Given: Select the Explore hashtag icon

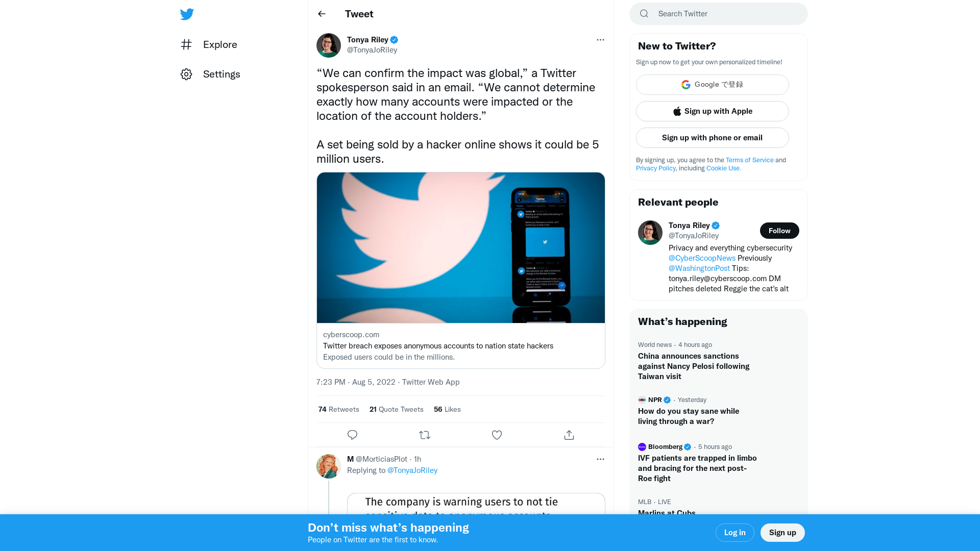Looking at the screenshot, I should point(186,45).
